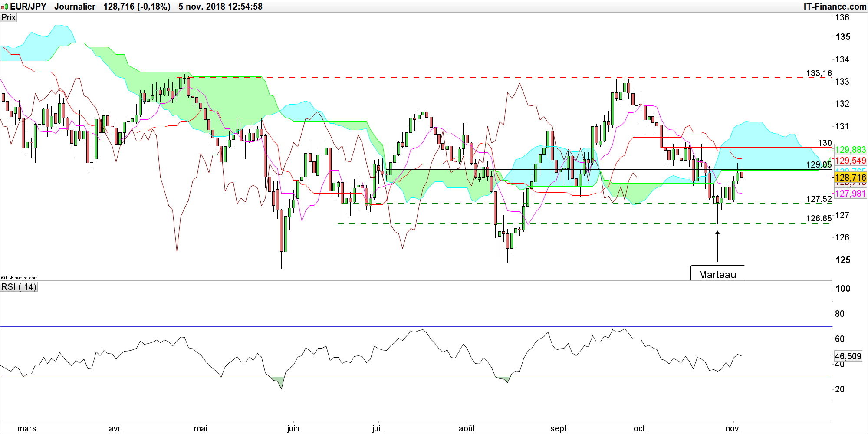Click the RSI ( 14) indicator label
This screenshot has height=434, width=868.
point(19,287)
